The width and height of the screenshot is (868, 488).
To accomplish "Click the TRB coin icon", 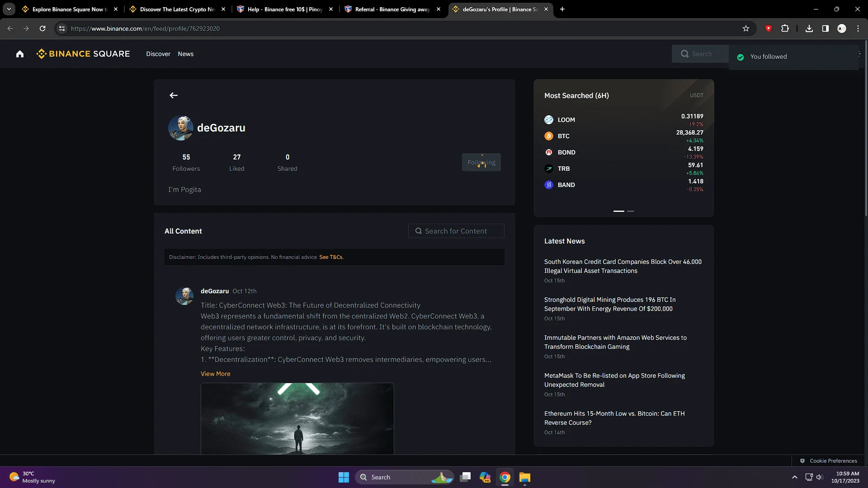I will click(549, 169).
